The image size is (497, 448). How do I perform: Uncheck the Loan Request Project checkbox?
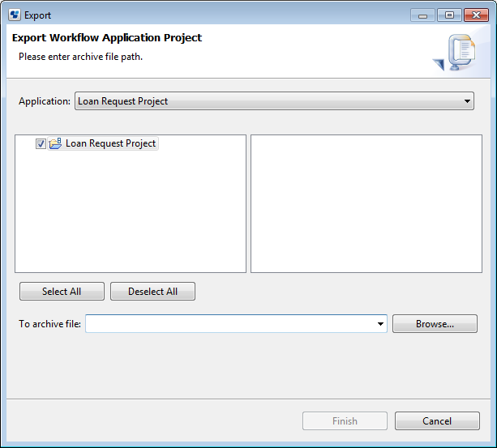tap(41, 143)
